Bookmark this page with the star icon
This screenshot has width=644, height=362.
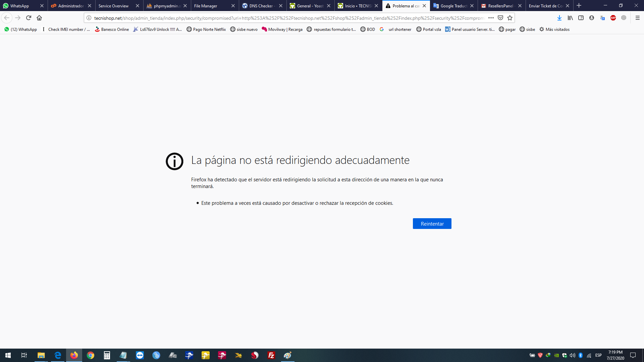(510, 18)
